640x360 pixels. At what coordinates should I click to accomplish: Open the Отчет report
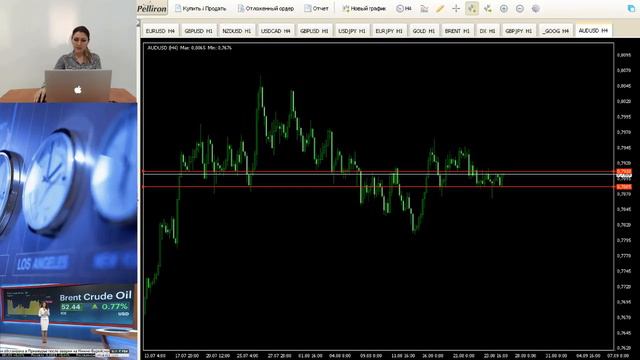pyautogui.click(x=316, y=8)
